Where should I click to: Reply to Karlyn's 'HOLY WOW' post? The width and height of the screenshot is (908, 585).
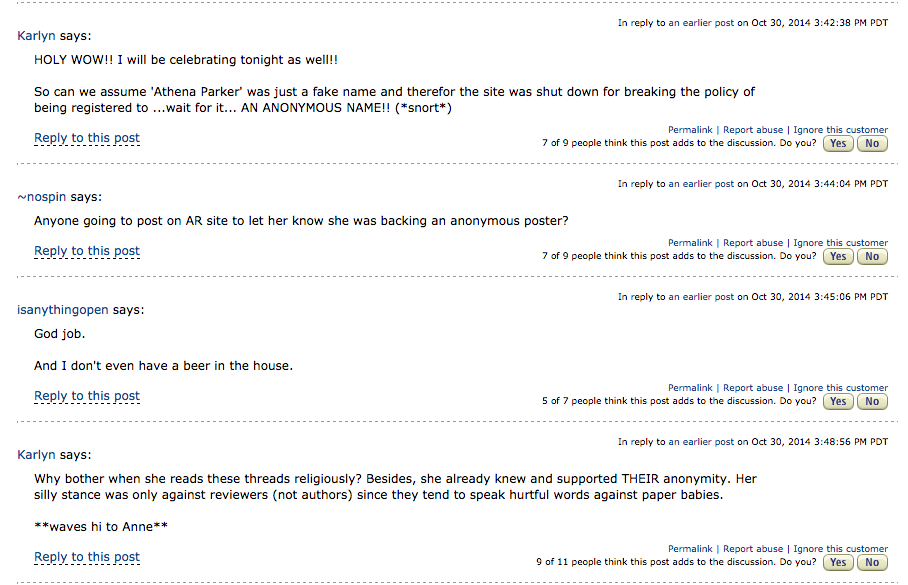click(87, 138)
